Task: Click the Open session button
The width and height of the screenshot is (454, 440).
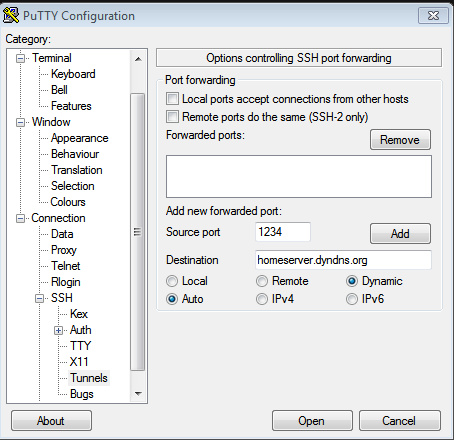Action: pos(312,421)
